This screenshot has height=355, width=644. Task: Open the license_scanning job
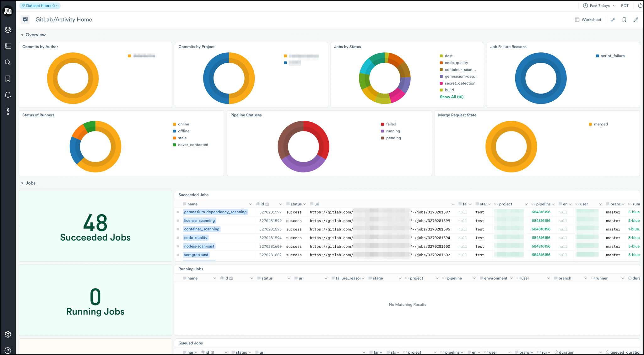click(x=199, y=220)
